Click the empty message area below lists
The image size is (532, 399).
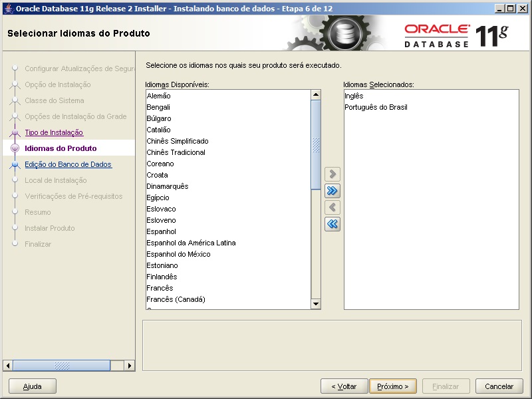pos(332,345)
